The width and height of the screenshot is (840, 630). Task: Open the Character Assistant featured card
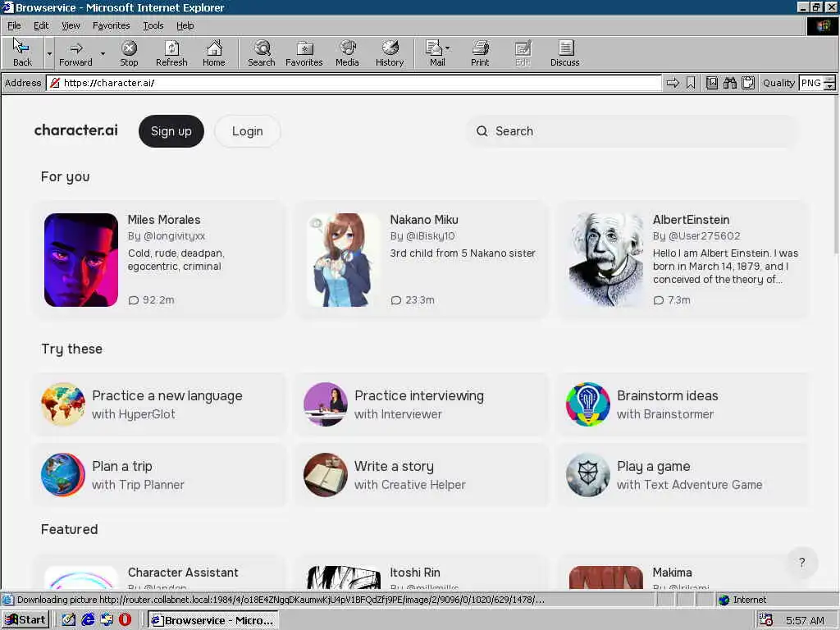(x=160, y=573)
